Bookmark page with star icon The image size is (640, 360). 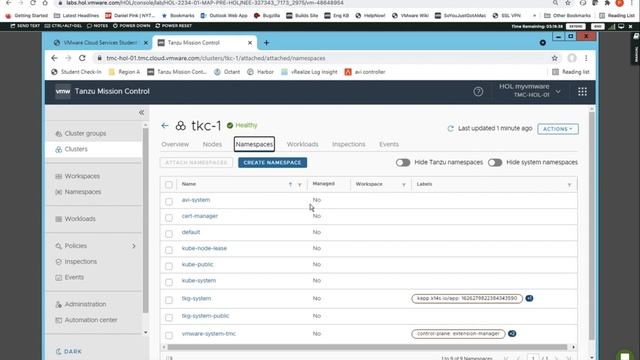click(x=554, y=58)
